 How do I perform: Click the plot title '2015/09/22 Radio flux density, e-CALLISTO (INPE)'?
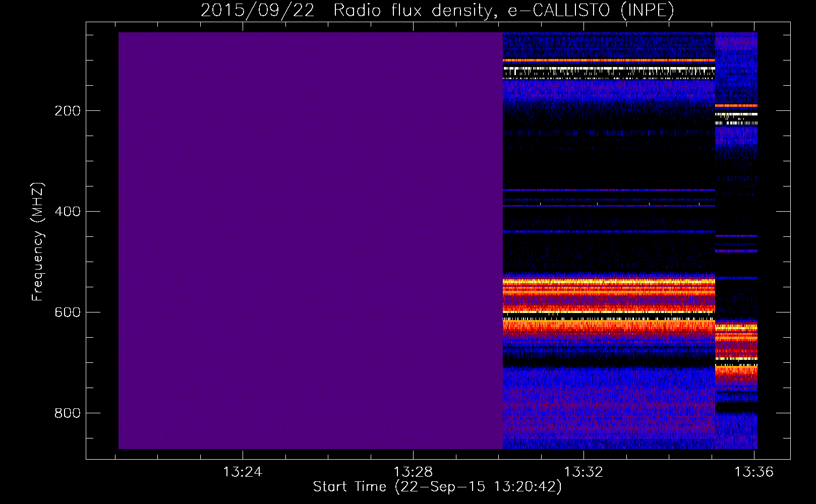click(x=437, y=10)
